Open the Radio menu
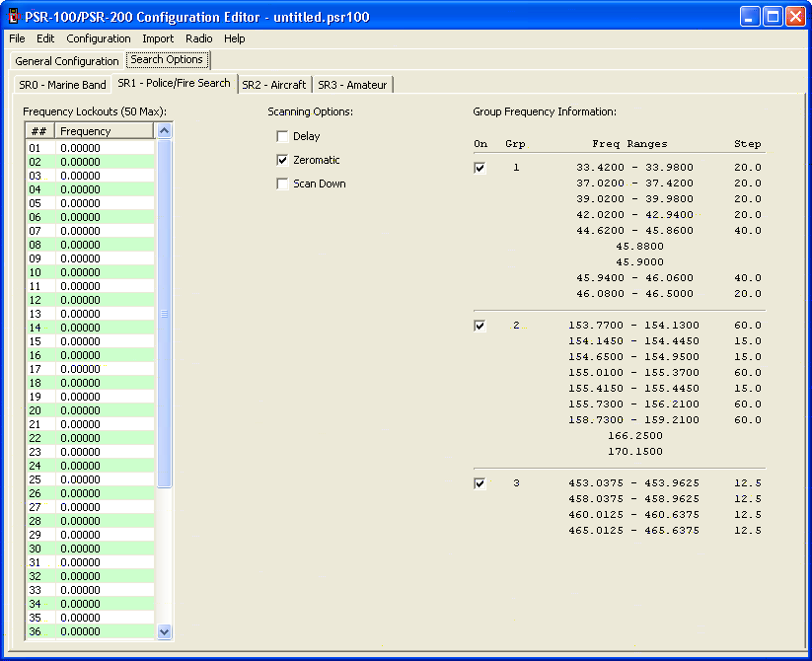 tap(198, 38)
